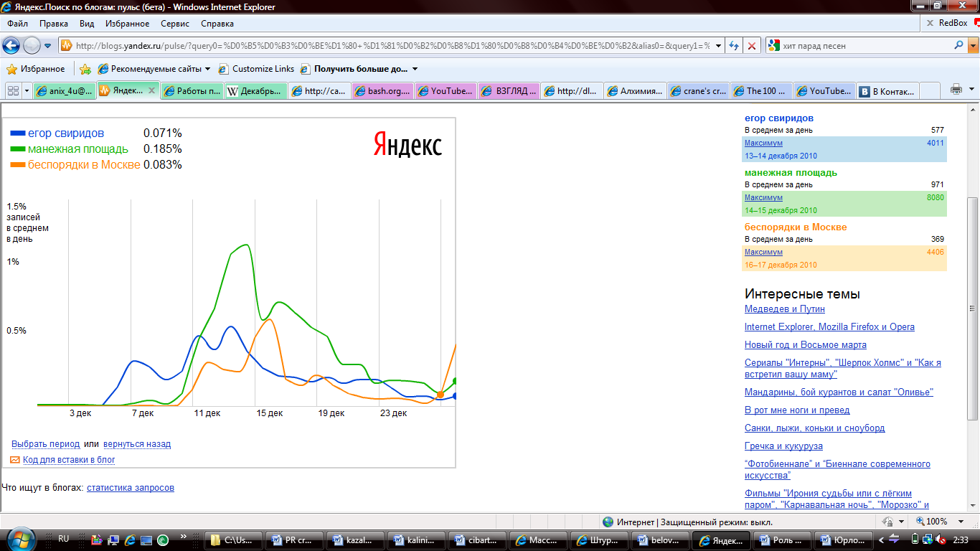Click the RedBox toolbar close X

[929, 23]
